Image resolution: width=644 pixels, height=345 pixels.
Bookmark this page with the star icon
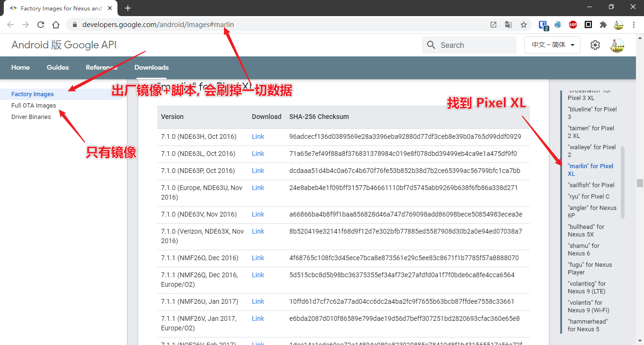click(x=523, y=25)
